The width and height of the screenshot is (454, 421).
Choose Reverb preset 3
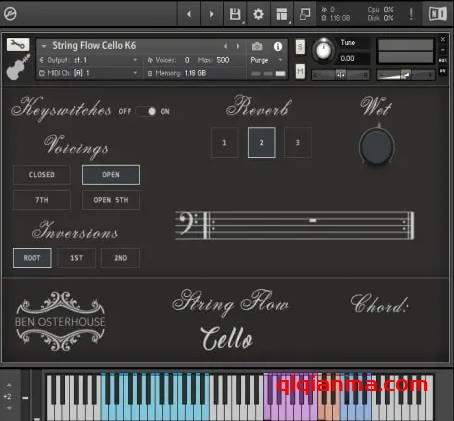298,143
